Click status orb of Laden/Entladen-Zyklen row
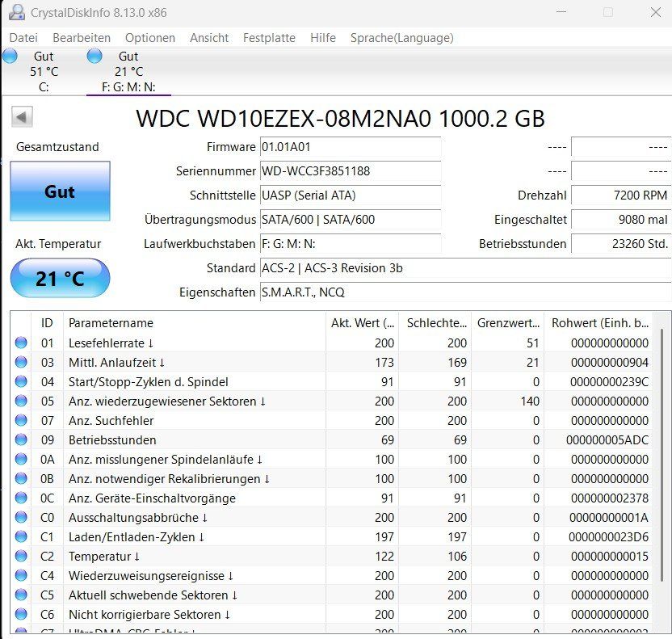Screen dimensions: 672x639 coord(21,536)
